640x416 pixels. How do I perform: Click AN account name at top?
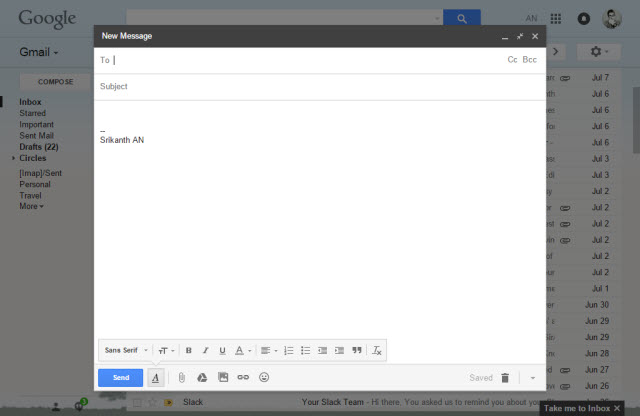coord(531,18)
